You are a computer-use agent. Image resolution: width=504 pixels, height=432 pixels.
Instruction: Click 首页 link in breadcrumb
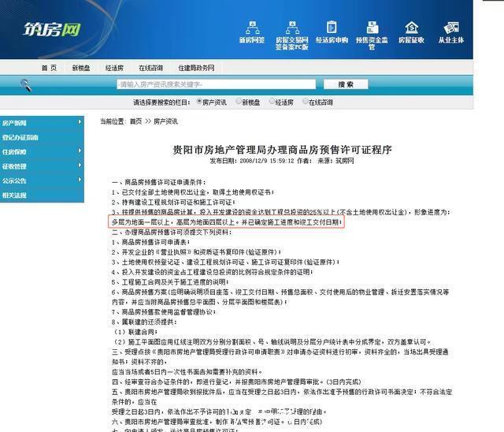tap(135, 121)
